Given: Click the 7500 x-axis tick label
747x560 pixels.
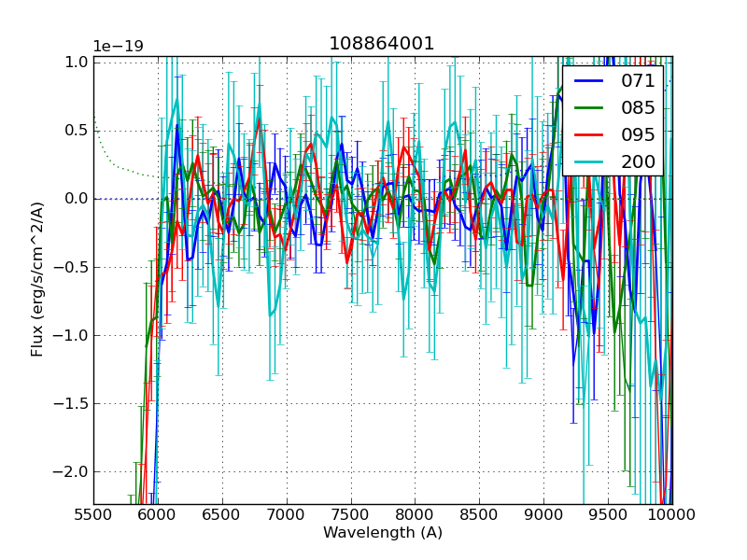Looking at the screenshot, I should pos(350,514).
